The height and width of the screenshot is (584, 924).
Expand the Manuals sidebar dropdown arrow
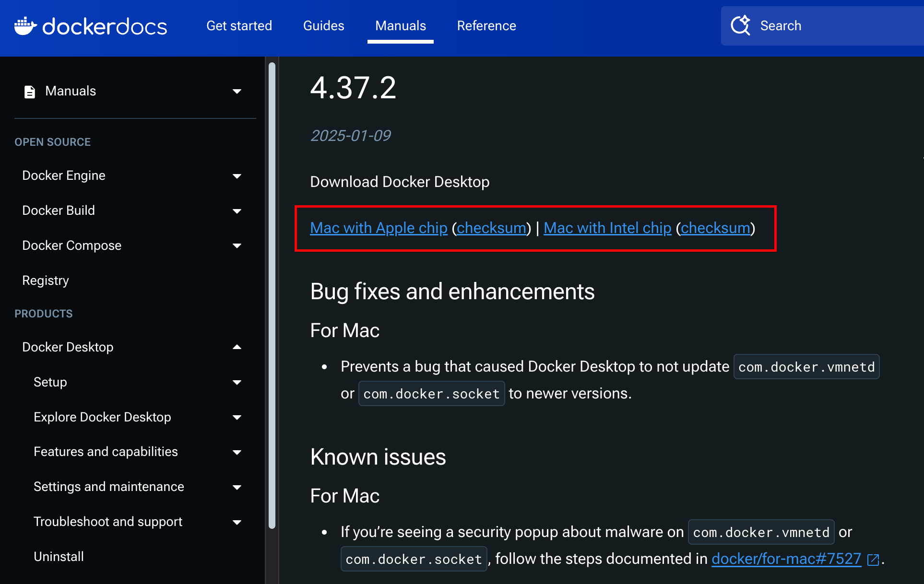[237, 91]
